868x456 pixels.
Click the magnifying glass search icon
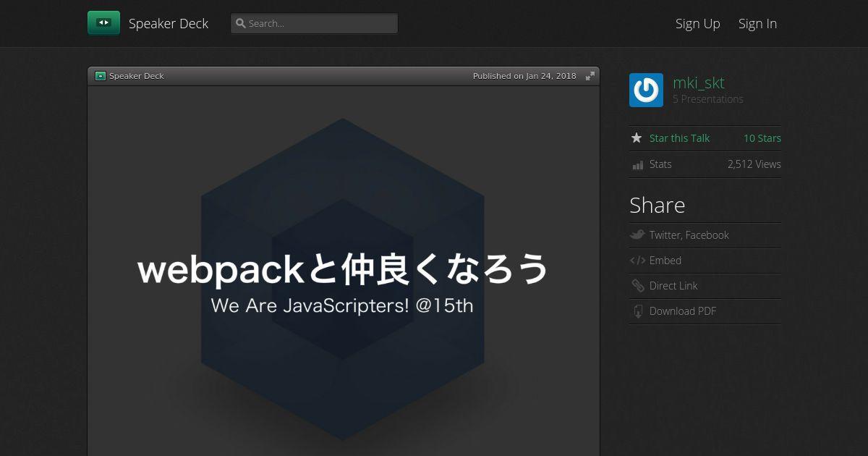pyautogui.click(x=241, y=23)
